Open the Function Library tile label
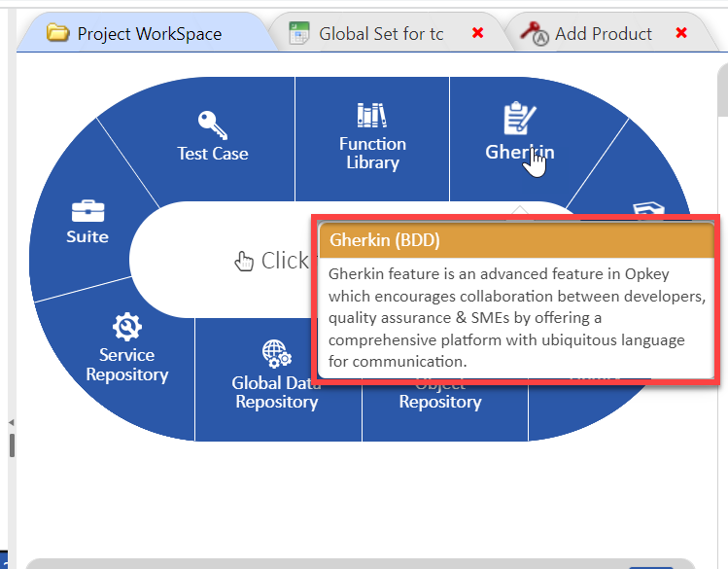Viewport: 728px width, 569px height. tap(372, 154)
